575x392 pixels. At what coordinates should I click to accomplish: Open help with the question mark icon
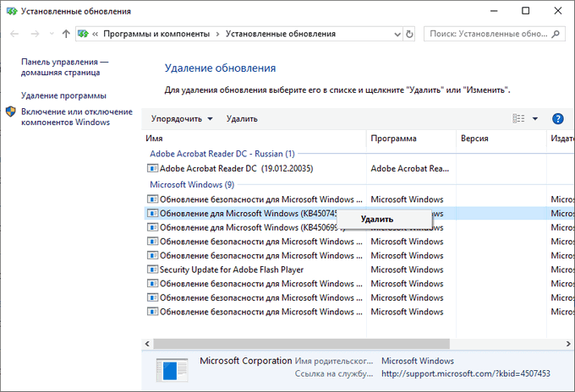tap(558, 119)
